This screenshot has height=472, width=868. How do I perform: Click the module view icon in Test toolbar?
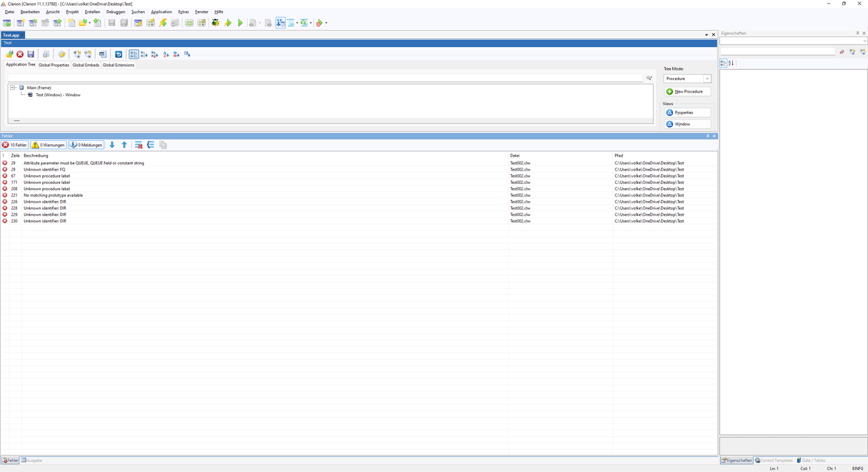coord(103,54)
